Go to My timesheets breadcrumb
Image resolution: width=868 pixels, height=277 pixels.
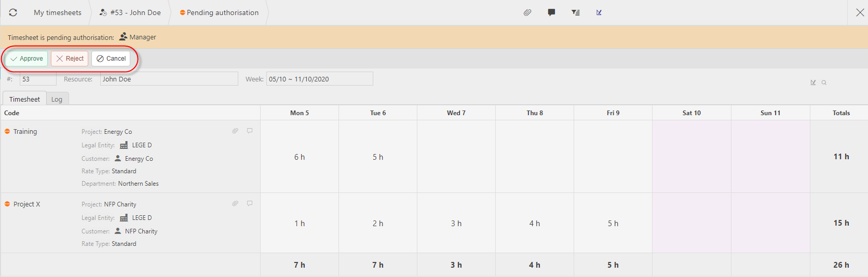click(58, 12)
